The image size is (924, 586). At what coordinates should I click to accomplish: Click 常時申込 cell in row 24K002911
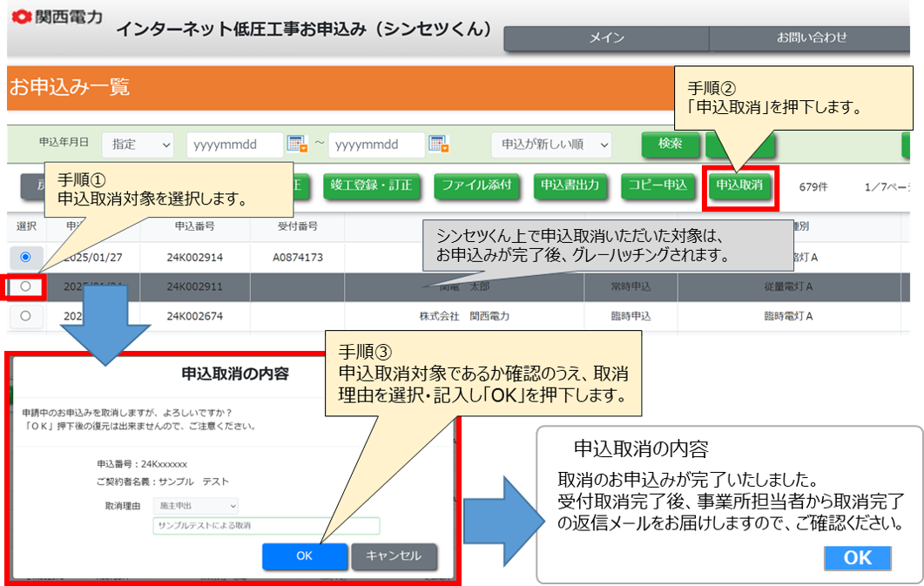tap(631, 286)
